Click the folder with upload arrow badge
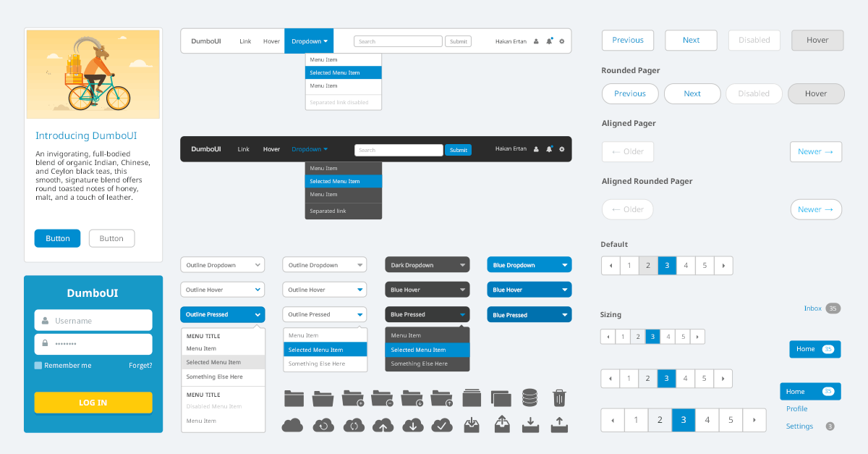Screen dimensions: 868x454 point(441,398)
